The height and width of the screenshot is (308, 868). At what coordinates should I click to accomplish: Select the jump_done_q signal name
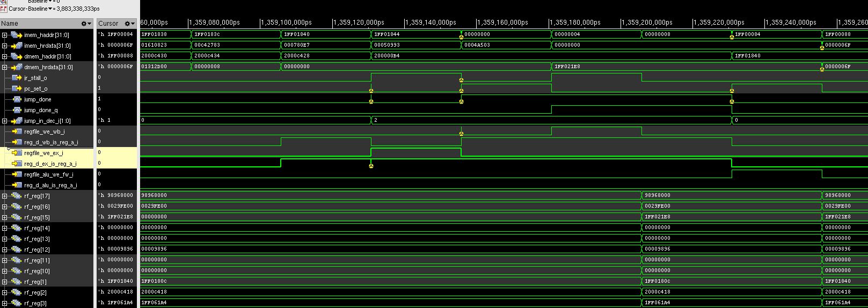click(41, 110)
